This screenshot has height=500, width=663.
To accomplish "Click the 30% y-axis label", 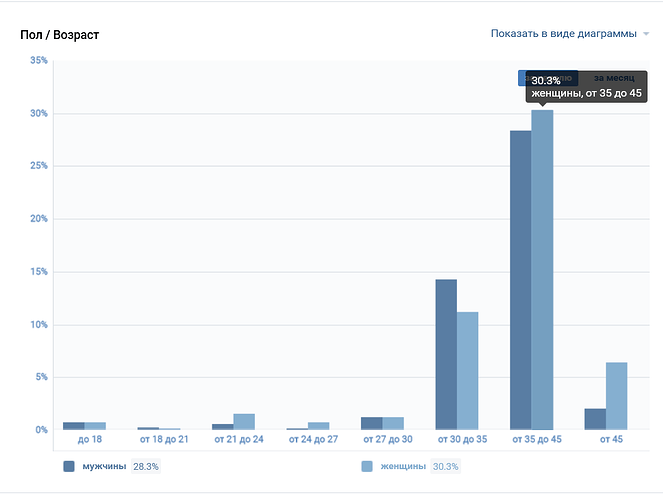I will [x=39, y=113].
